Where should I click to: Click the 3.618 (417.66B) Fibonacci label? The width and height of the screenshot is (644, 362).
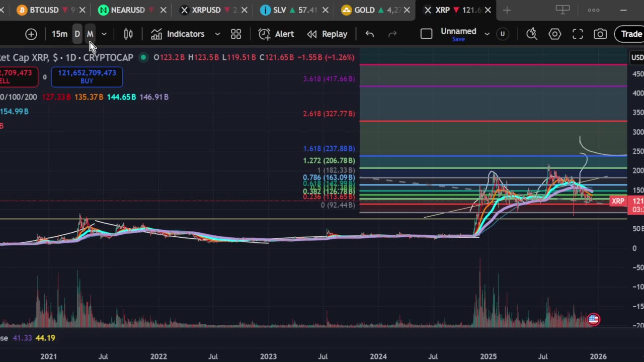pos(329,79)
